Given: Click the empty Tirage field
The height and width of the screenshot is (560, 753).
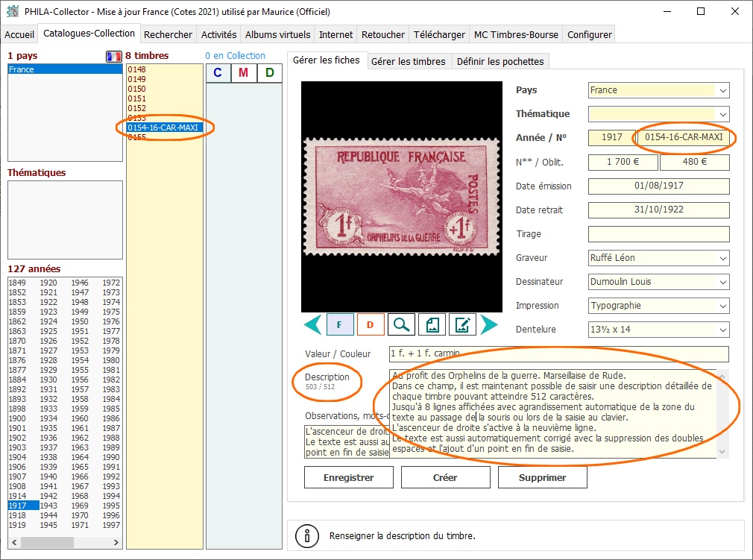Looking at the screenshot, I should 659,234.
